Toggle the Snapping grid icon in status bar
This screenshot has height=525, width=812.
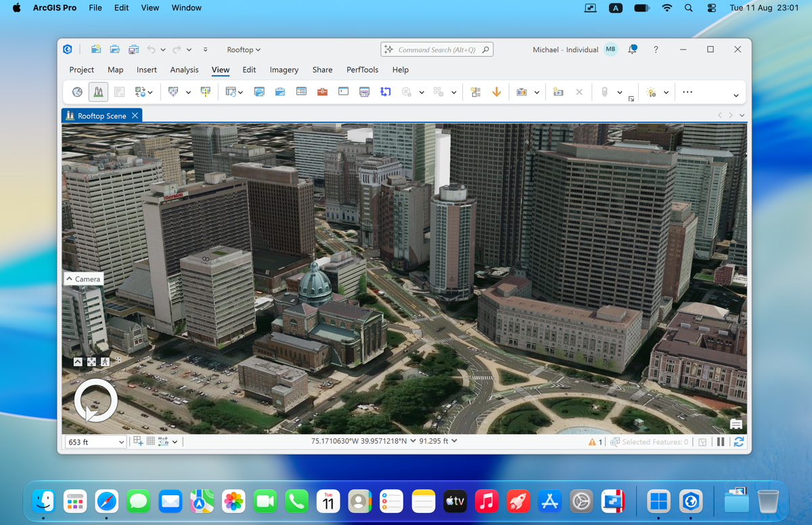(x=151, y=441)
